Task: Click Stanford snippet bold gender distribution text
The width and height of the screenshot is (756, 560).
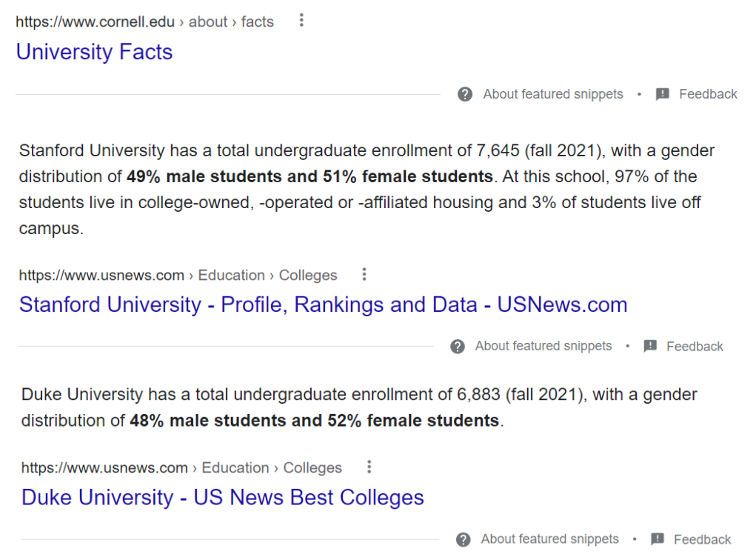Action: [x=310, y=176]
